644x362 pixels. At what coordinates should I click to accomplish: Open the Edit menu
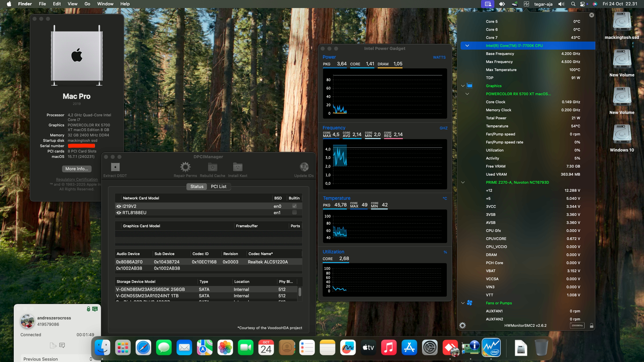[57, 4]
